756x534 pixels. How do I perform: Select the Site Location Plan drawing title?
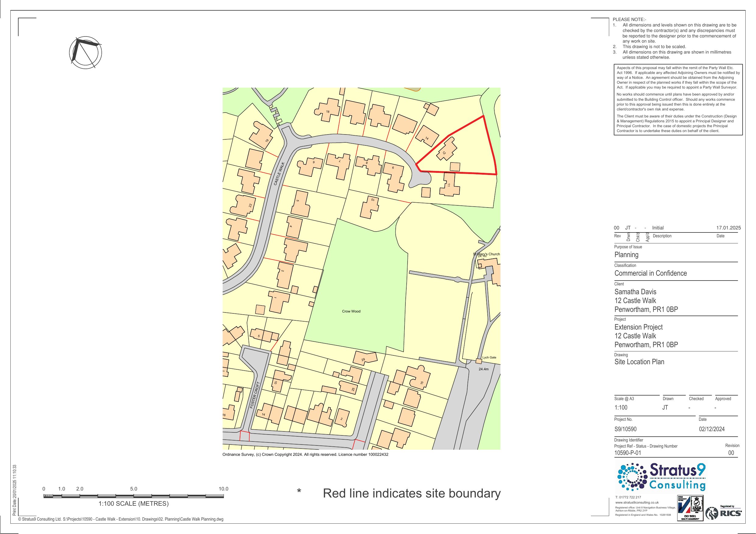639,362
